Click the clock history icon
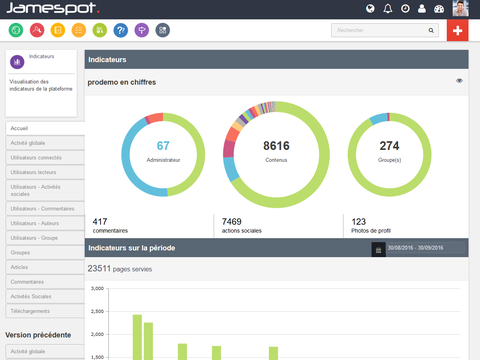The image size is (480, 360). [405, 8]
